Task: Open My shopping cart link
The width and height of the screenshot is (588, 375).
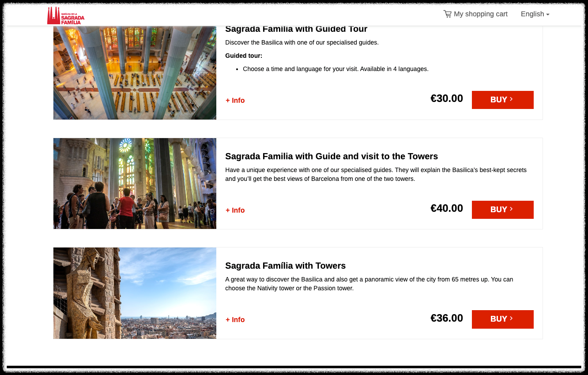Action: pyautogui.click(x=475, y=14)
